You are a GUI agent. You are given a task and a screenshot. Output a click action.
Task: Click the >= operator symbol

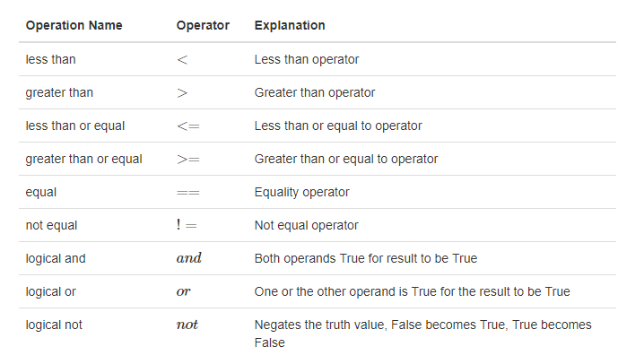point(188,159)
